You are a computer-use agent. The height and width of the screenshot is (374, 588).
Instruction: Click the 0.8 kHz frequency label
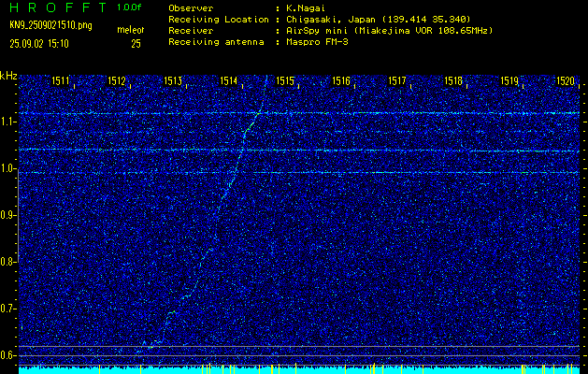7,262
